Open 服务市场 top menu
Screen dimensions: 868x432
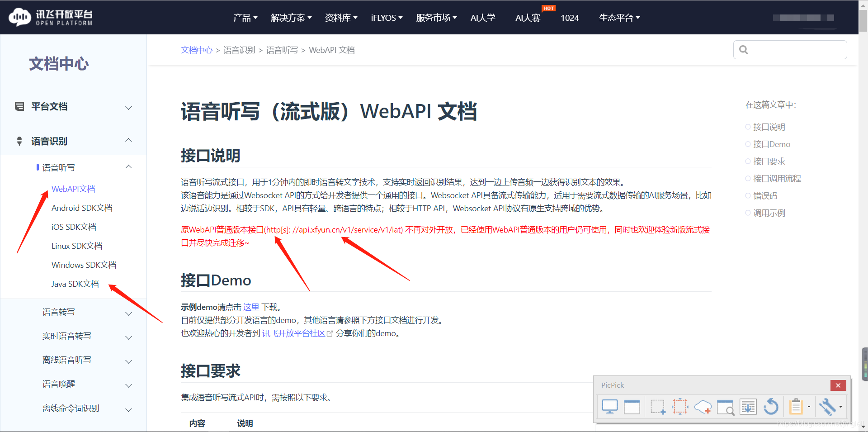tap(436, 18)
